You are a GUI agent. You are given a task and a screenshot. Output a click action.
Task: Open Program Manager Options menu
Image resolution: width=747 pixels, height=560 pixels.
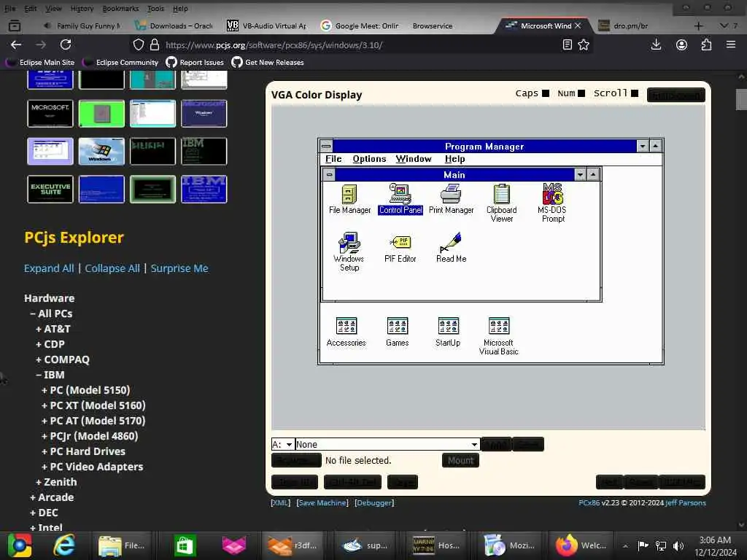point(369,159)
